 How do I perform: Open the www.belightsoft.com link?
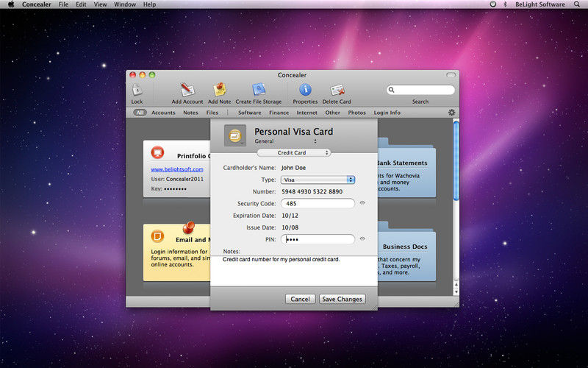click(x=177, y=169)
